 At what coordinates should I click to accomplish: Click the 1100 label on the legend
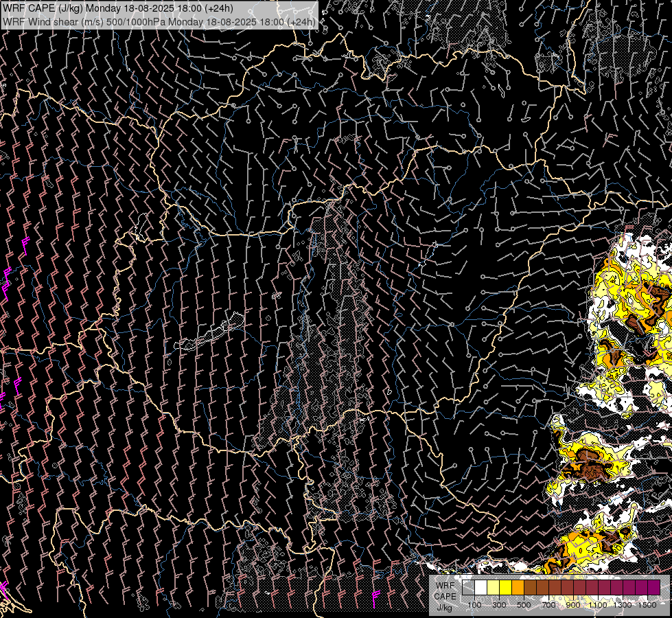click(598, 605)
